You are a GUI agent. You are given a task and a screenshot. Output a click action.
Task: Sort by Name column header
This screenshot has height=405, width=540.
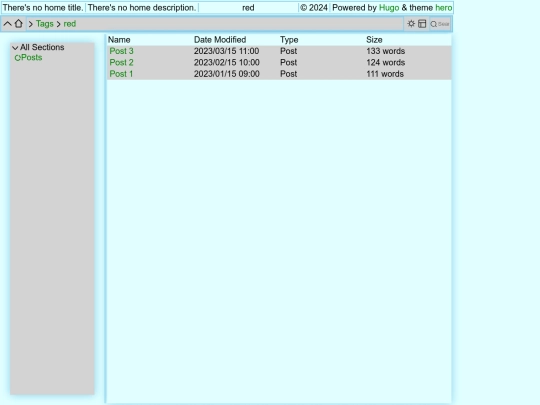119,40
